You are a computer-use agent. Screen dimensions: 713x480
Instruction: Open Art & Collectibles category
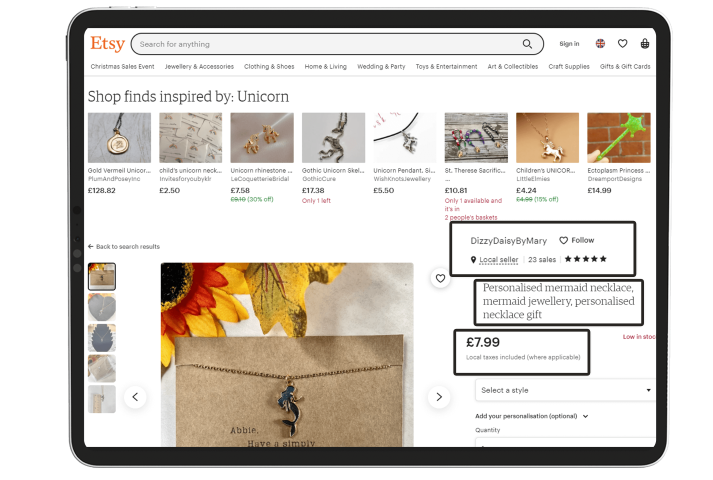coord(513,66)
